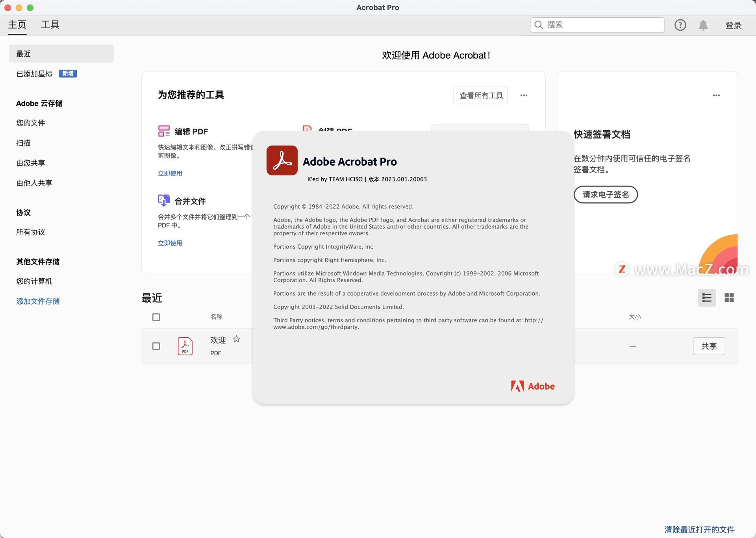The height and width of the screenshot is (538, 756).
Task: Switch to the 工具 tab
Action: [50, 24]
